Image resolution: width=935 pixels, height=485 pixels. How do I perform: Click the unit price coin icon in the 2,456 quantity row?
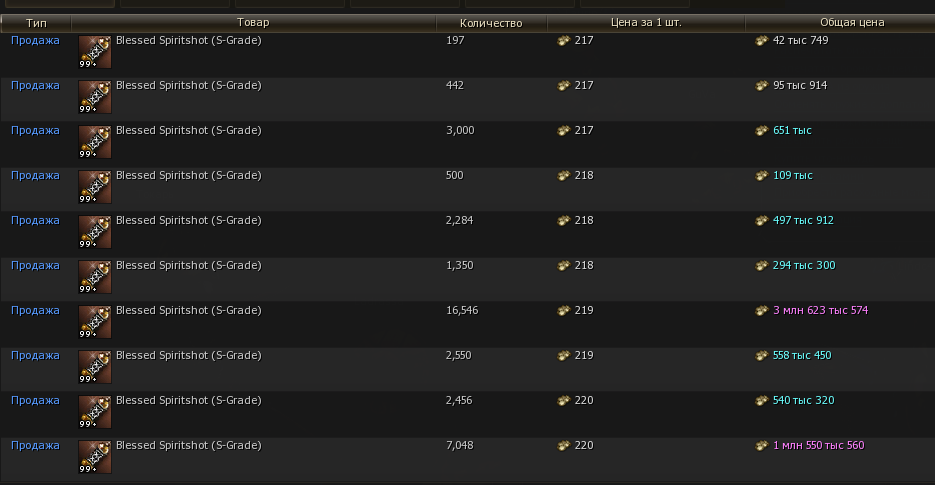pos(564,401)
